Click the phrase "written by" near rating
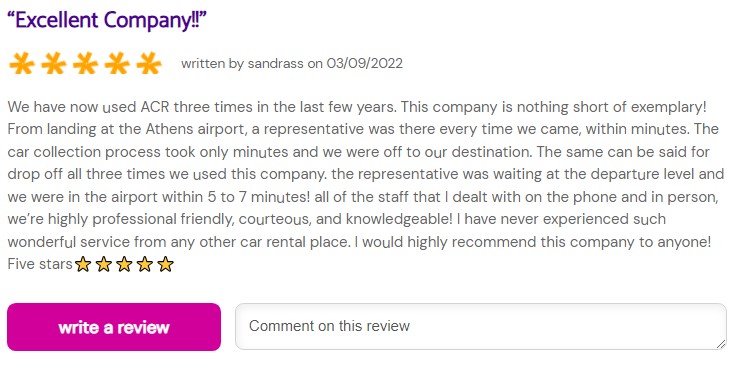Viewport: 741px width, 377px height. [212, 63]
